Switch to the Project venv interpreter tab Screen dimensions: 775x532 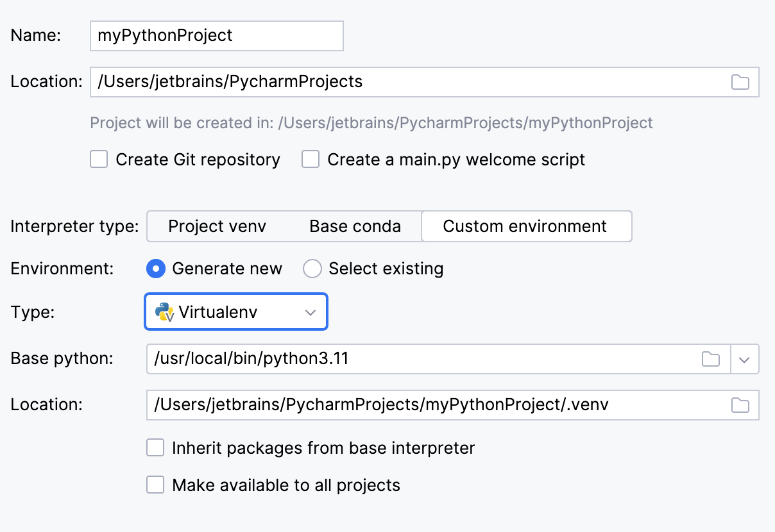[217, 226]
